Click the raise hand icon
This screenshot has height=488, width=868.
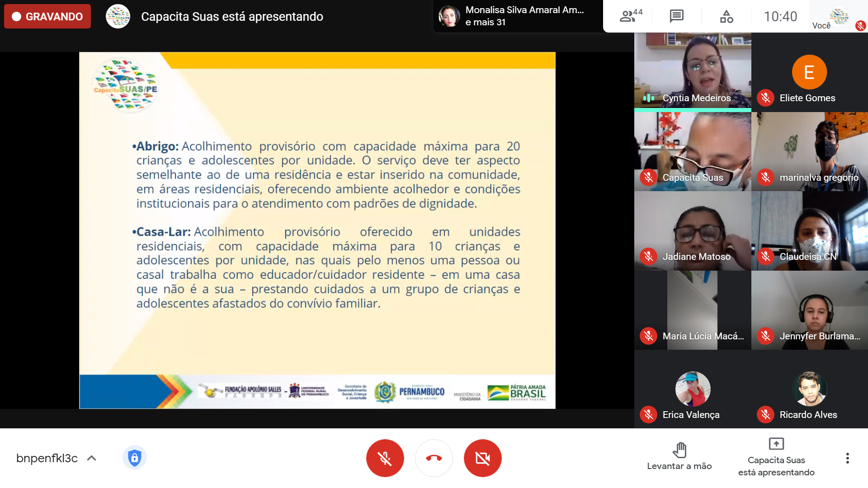click(x=679, y=450)
